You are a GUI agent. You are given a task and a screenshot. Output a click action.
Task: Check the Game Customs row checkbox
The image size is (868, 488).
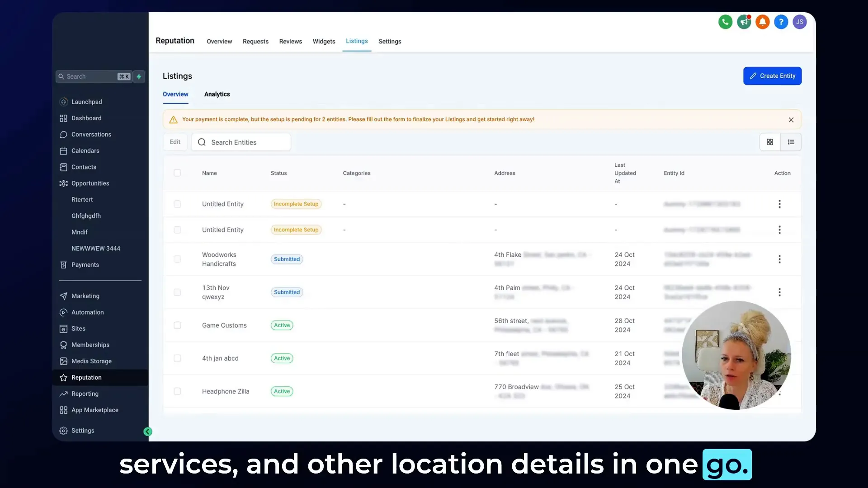(177, 325)
